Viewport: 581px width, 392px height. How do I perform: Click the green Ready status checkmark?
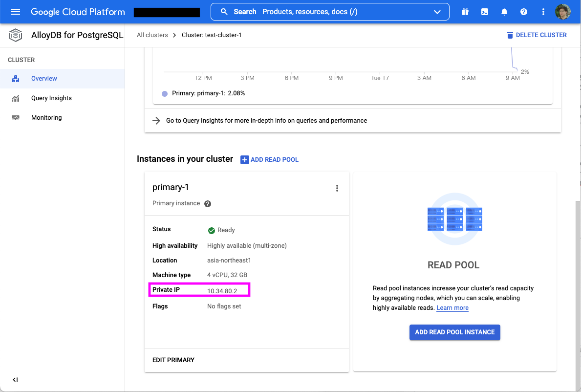point(211,230)
